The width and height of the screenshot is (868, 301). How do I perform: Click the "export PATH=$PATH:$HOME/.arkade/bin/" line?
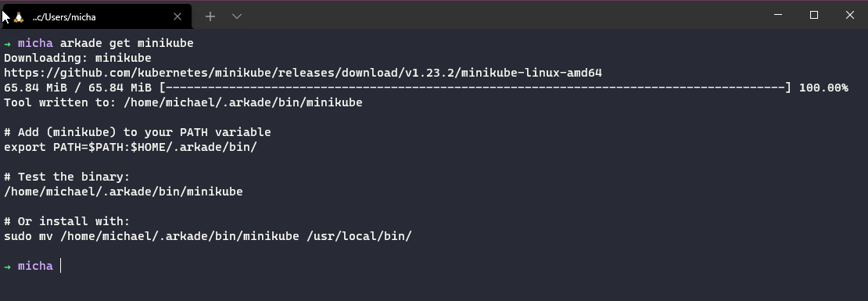(x=131, y=148)
